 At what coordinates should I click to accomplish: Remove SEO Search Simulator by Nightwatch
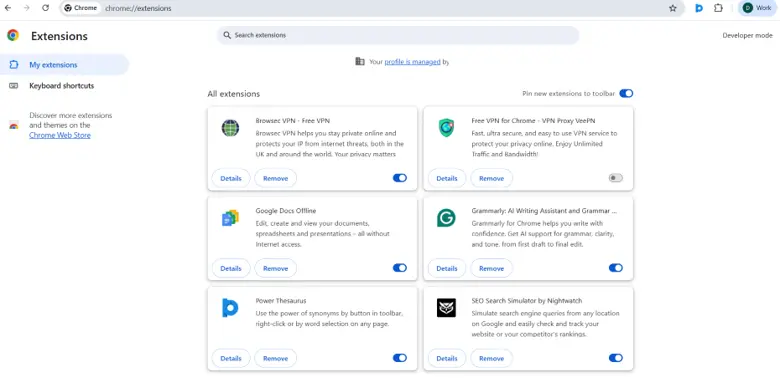pos(491,358)
